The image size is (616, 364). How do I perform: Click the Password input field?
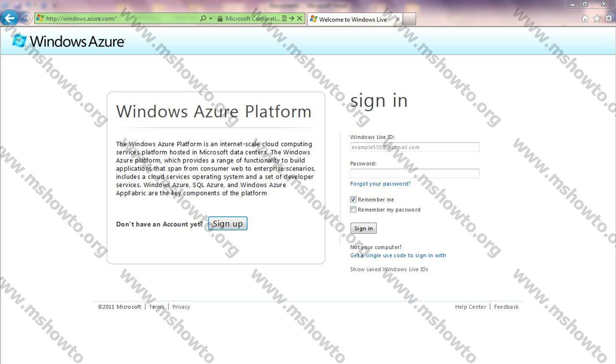point(415,173)
